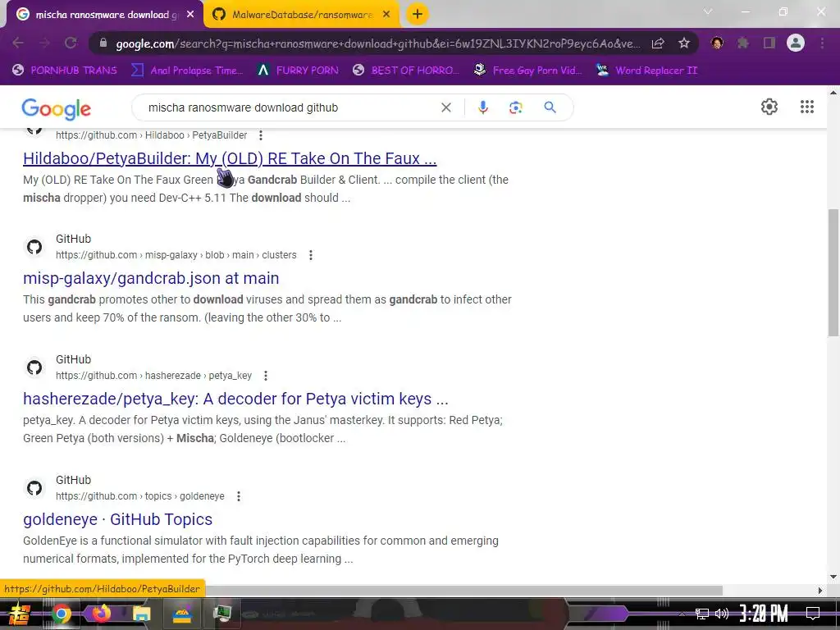
Task: Open the Extensions puzzle icon
Action: point(743,43)
